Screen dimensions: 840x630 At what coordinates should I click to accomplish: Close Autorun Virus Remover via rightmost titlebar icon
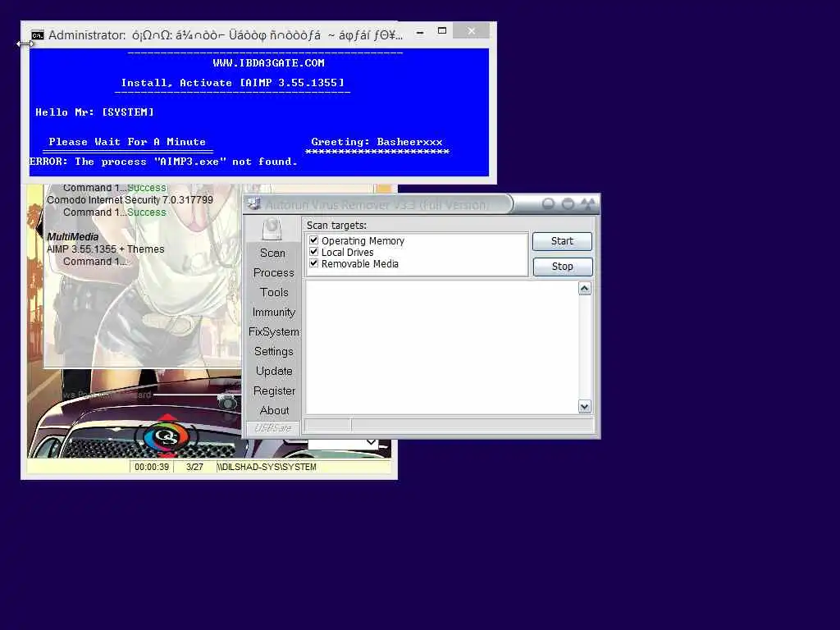point(588,203)
